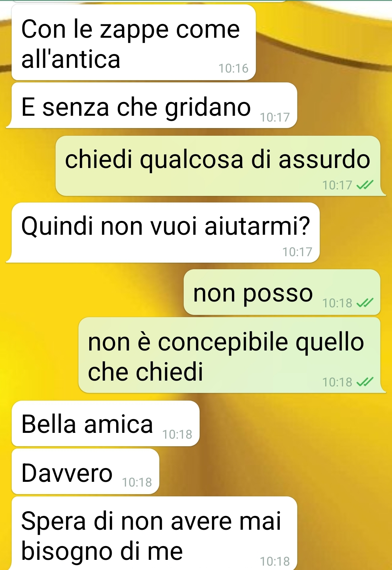This screenshot has height=570, width=392.
Task: Click read-receipt ticks on 'chiedi qualcosa di assurdo'
Action: (x=365, y=185)
